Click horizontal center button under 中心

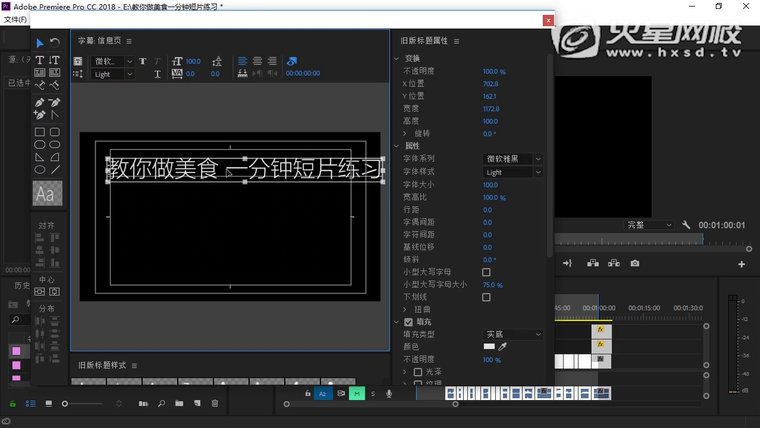40,292
